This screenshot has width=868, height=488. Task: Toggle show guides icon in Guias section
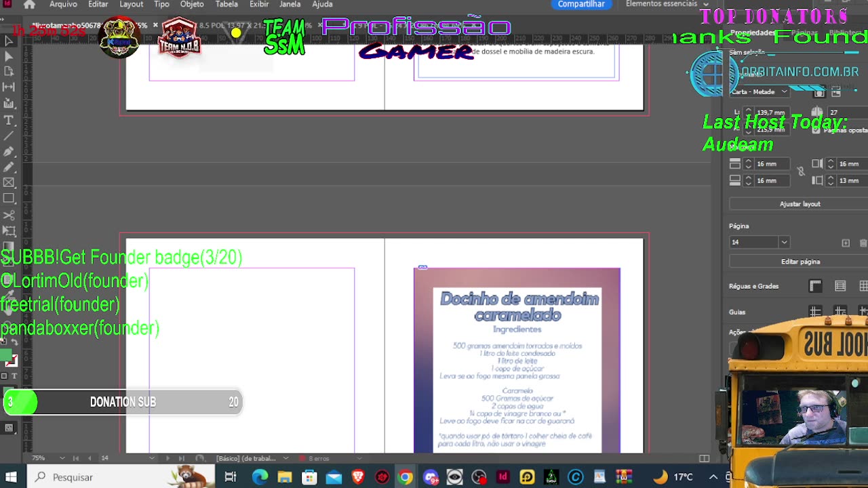pos(815,312)
